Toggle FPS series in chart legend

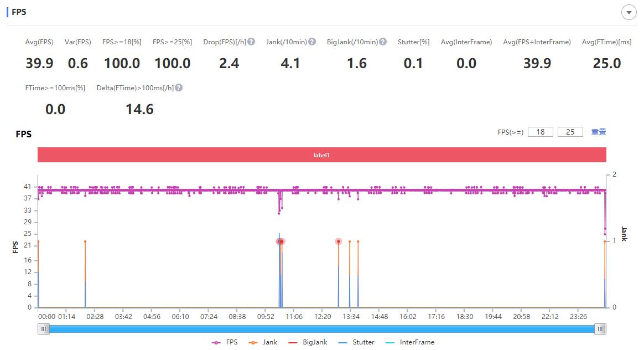coord(225,342)
